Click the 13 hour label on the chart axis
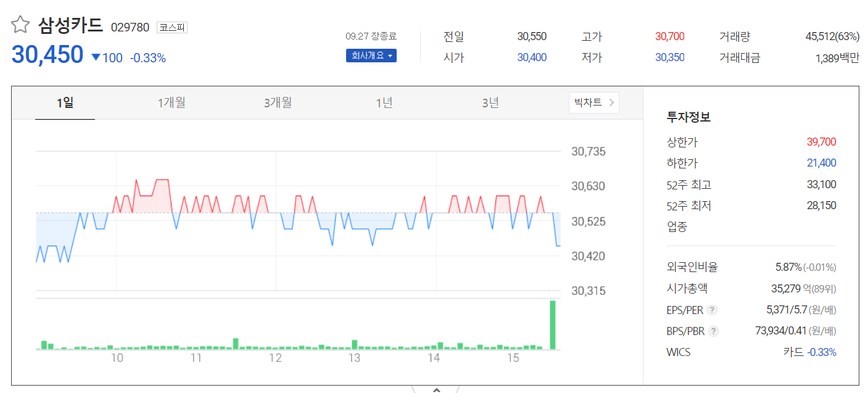 [x=354, y=358]
